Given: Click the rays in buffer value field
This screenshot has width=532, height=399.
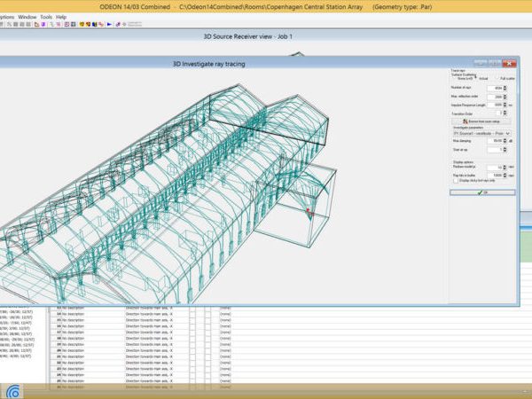Looking at the screenshot, I should pyautogui.click(x=496, y=175).
